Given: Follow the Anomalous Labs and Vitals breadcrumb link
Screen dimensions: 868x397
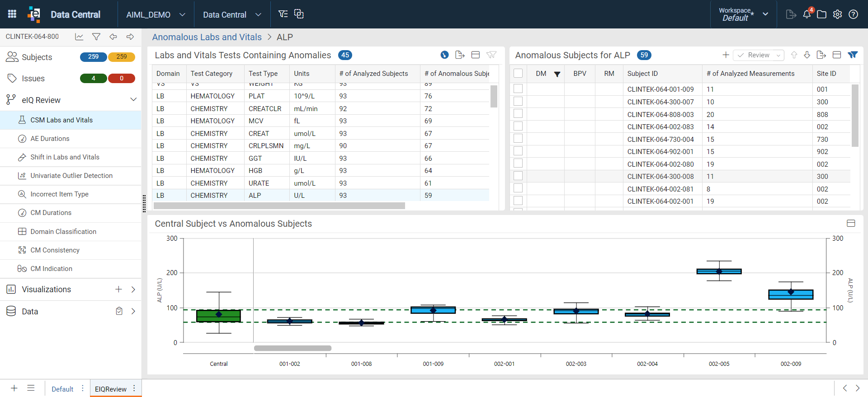Looking at the screenshot, I should point(207,37).
